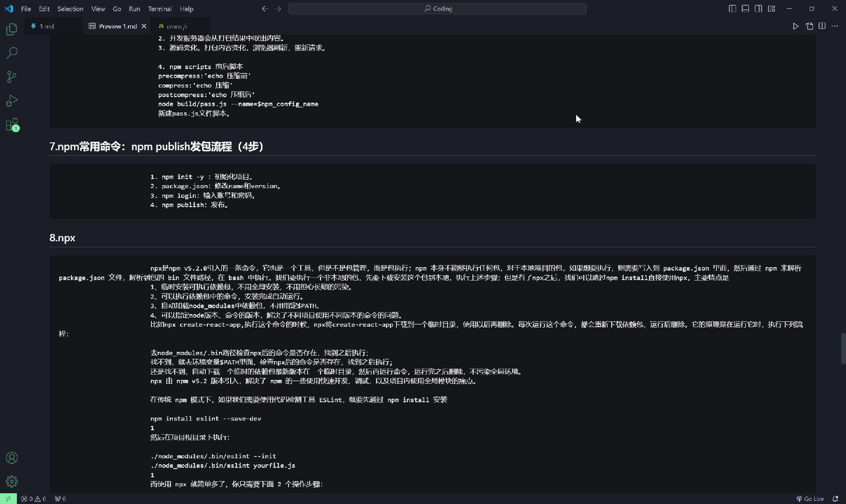Open the Manage settings gear
This screenshot has width=846, height=504.
click(x=12, y=481)
